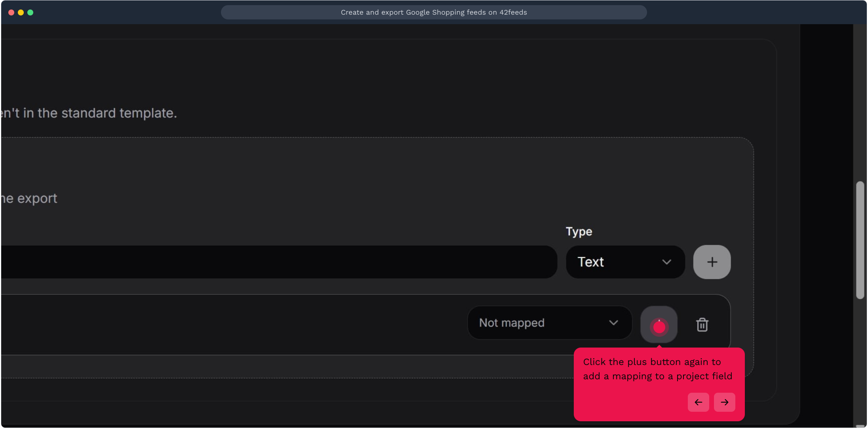Maximize window with green button
This screenshot has width=868, height=428.
pos(30,12)
